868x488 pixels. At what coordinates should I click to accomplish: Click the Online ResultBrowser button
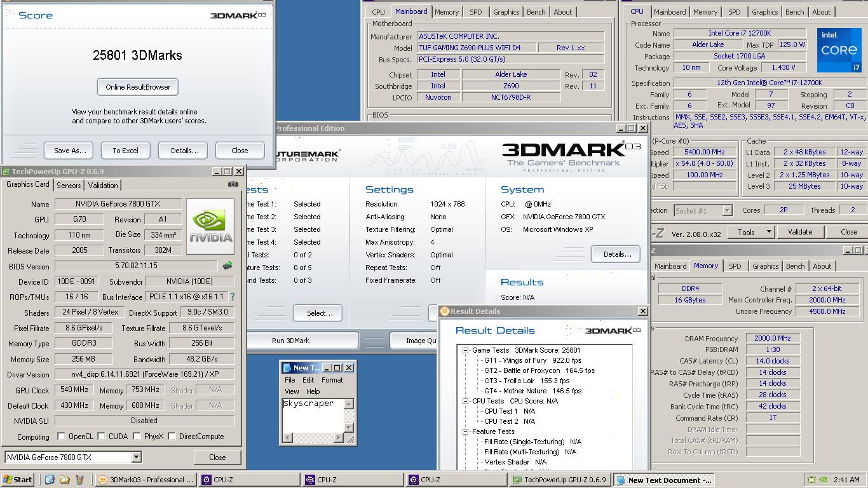[x=138, y=87]
